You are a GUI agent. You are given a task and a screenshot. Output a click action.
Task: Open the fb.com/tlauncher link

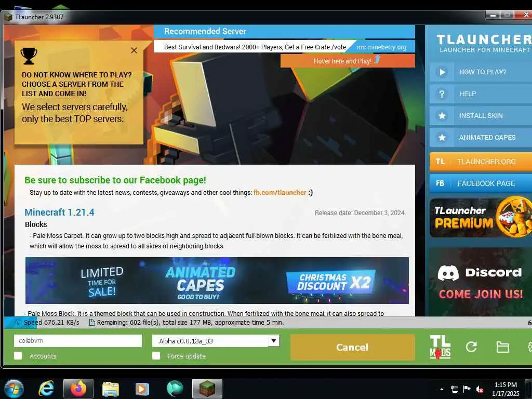(x=280, y=192)
